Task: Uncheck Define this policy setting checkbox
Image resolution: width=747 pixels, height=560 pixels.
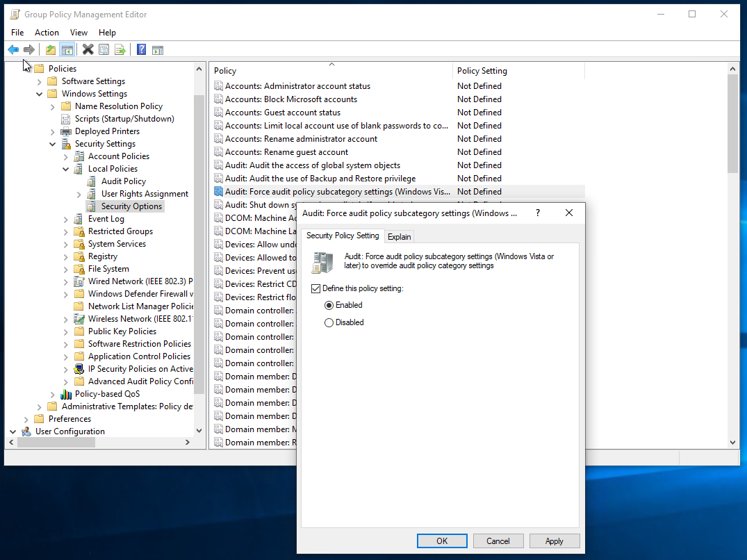Action: pyautogui.click(x=316, y=288)
